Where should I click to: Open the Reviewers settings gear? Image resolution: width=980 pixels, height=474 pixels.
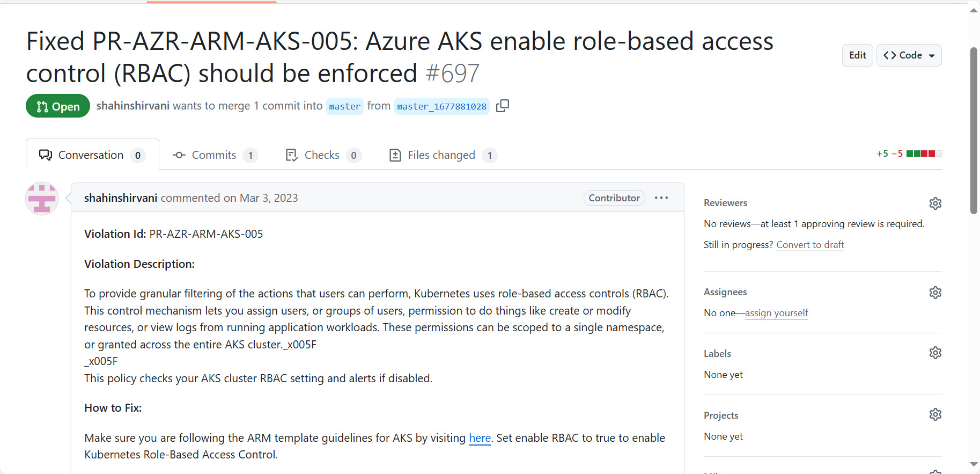click(x=935, y=203)
